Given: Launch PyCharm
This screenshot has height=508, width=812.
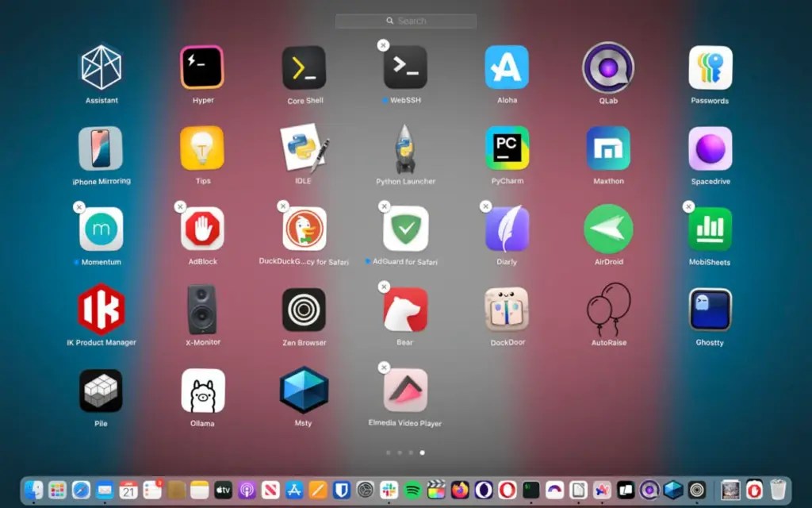Looking at the screenshot, I should coord(507,148).
